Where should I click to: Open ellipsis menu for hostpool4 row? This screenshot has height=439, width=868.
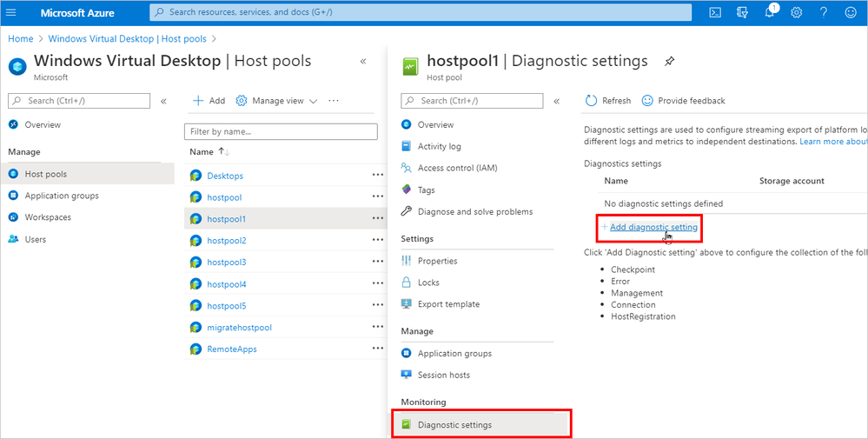click(x=378, y=284)
